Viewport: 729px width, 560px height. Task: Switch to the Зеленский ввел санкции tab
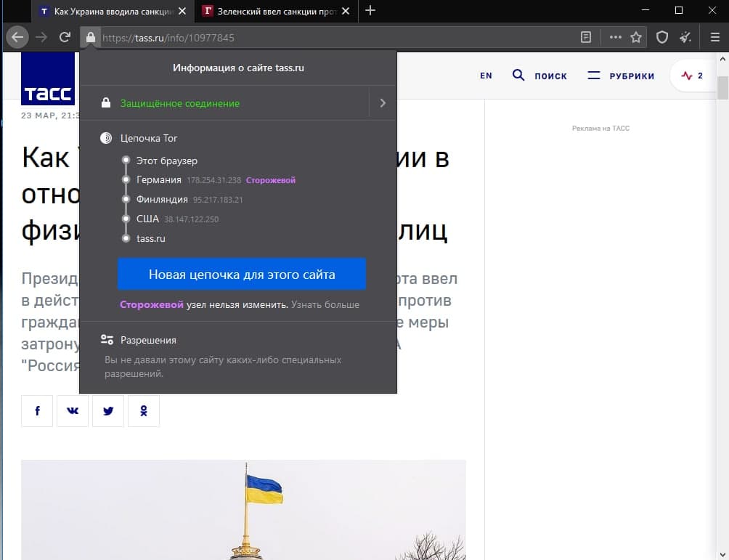tap(274, 11)
